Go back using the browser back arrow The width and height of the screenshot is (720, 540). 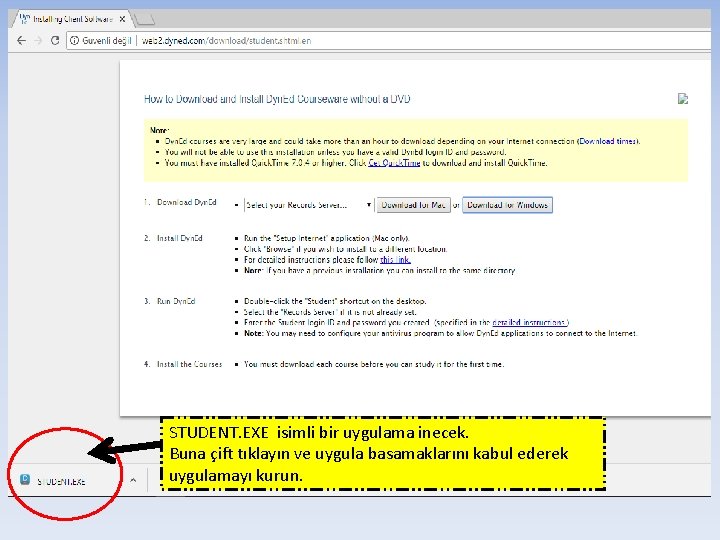pos(21,40)
